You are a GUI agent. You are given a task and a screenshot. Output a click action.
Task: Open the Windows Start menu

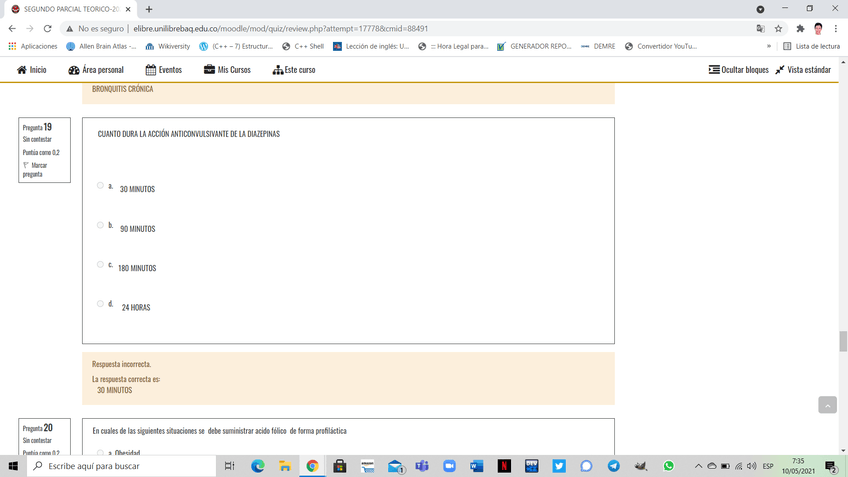pyautogui.click(x=13, y=466)
